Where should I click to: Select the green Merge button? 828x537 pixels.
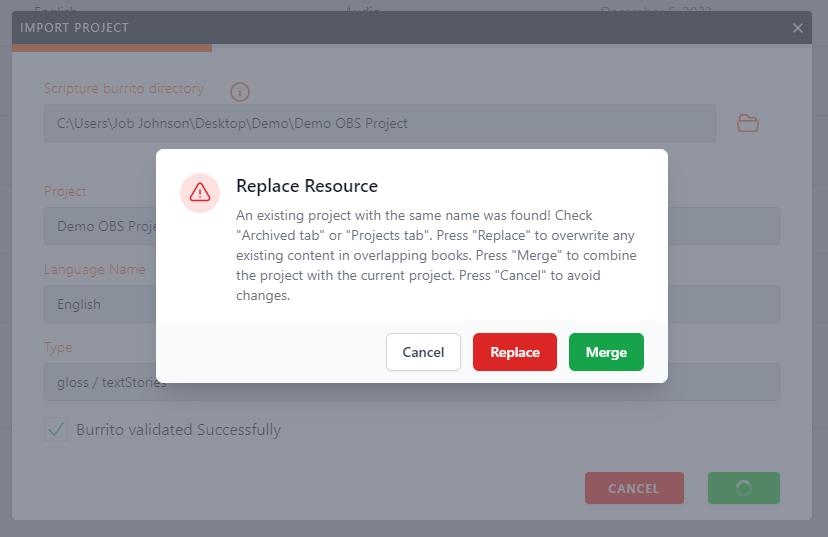point(606,352)
